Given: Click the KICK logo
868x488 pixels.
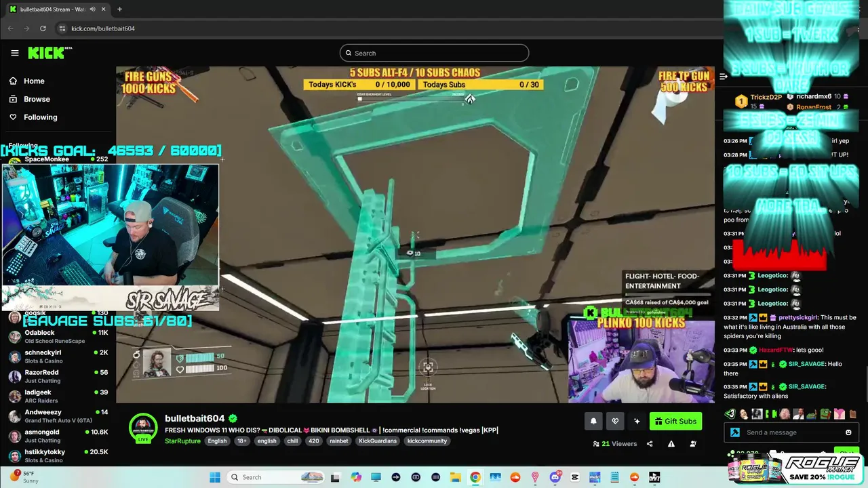Looking at the screenshot, I should click(50, 53).
